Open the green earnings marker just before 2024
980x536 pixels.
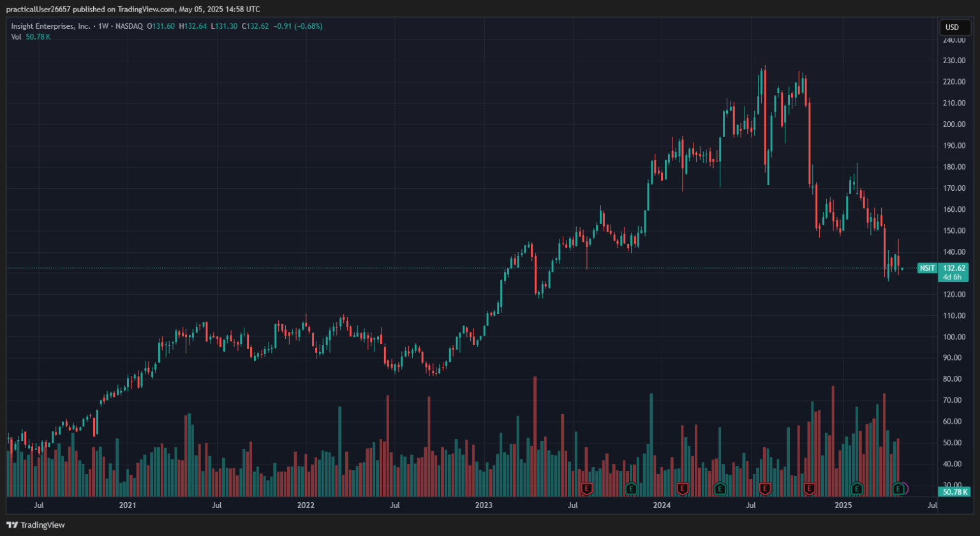(631, 489)
